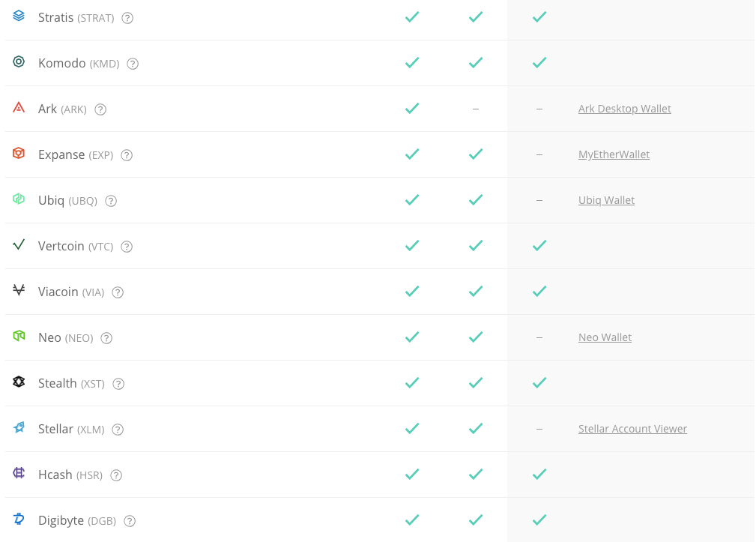Click the Hcash coin logo icon

[19, 474]
